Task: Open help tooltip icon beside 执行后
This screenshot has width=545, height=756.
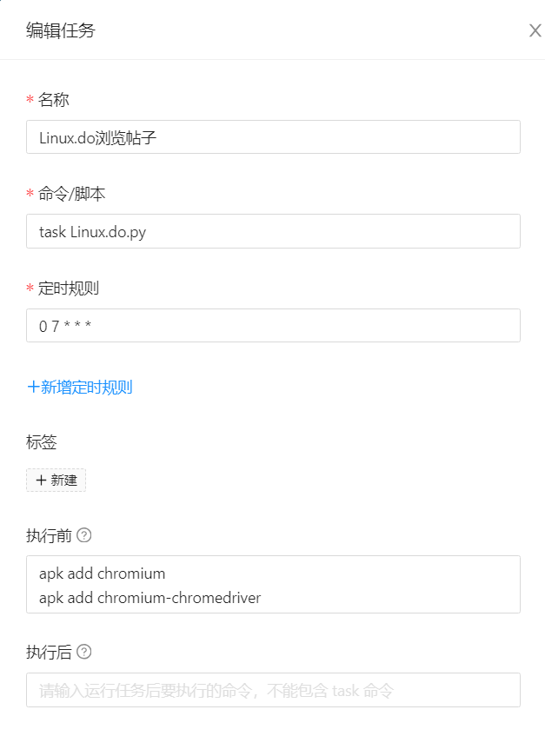Action: (x=84, y=652)
